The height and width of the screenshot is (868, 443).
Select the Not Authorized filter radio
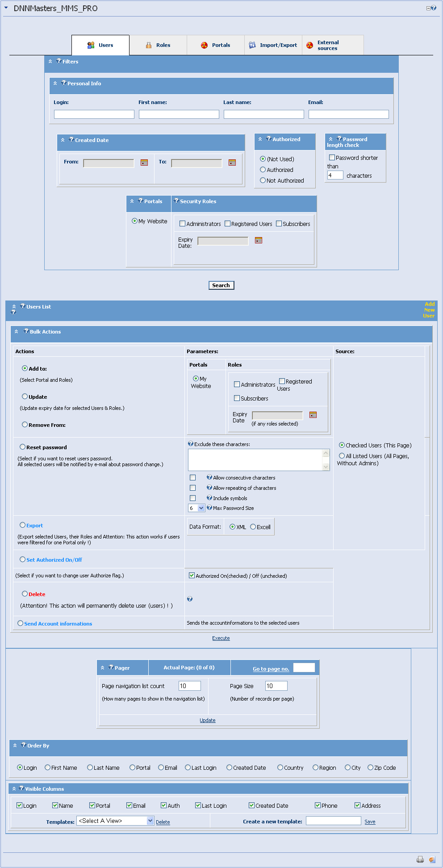263,180
